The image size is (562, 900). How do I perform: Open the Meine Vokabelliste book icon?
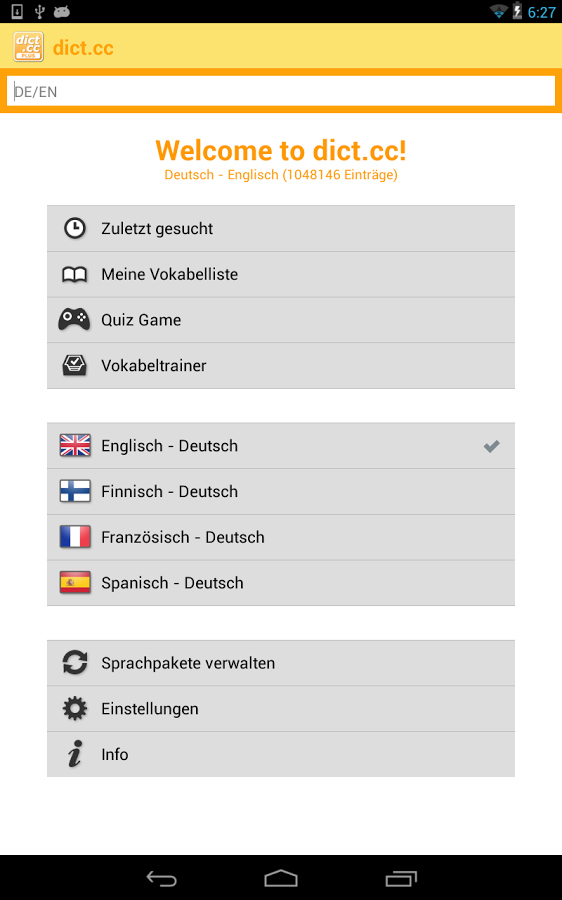coord(75,274)
